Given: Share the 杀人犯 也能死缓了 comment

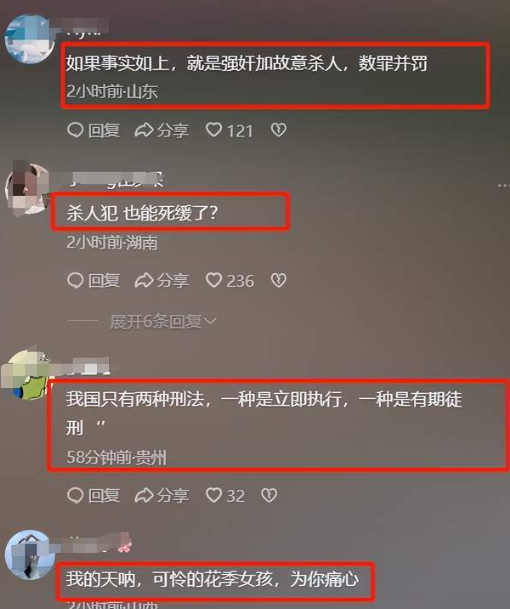Looking at the screenshot, I should 162,281.
